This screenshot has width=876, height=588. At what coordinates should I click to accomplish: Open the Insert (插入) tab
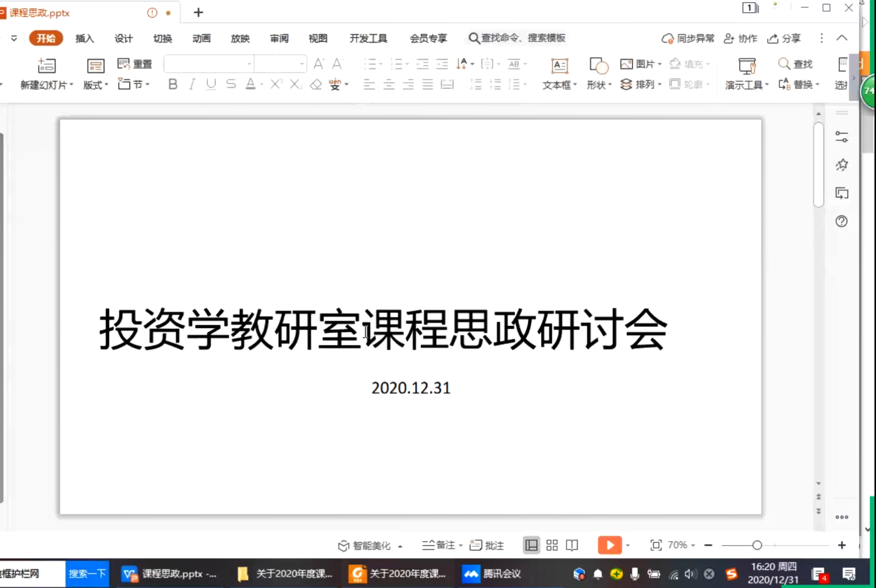[x=85, y=38]
